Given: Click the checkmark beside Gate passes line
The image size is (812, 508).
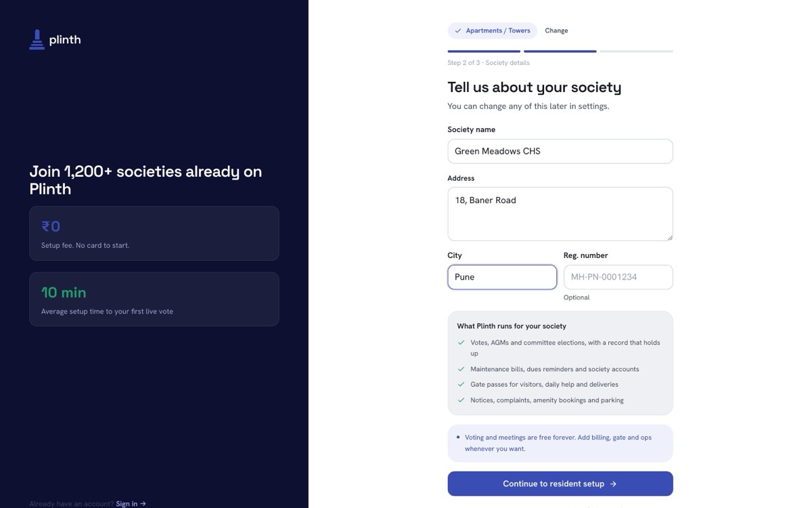Looking at the screenshot, I should tap(461, 384).
